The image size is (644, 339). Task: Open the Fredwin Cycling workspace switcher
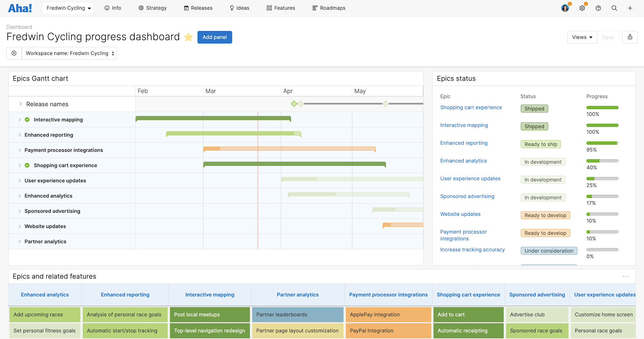68,8
